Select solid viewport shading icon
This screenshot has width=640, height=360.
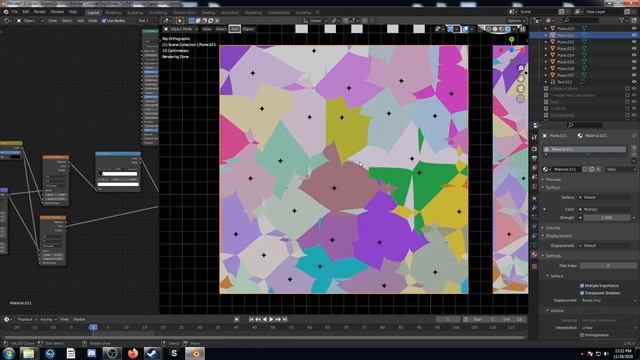(495, 29)
